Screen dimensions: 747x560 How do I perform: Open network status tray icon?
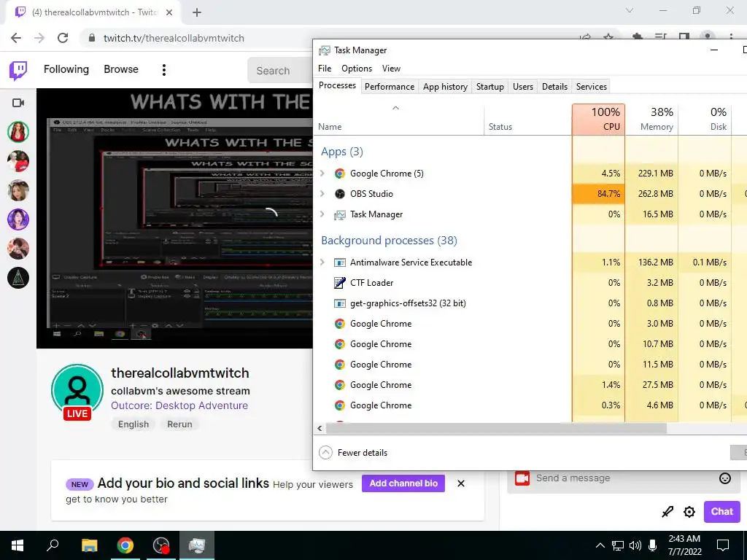click(618, 545)
